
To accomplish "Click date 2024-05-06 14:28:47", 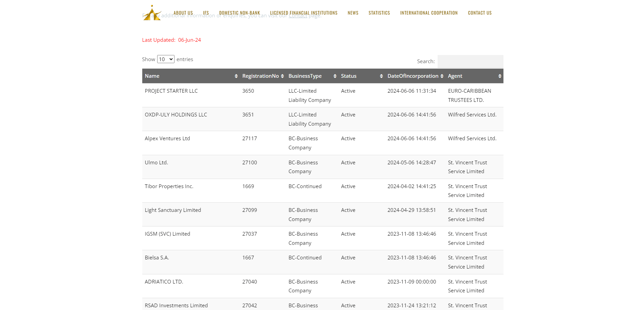I will coord(412,163).
